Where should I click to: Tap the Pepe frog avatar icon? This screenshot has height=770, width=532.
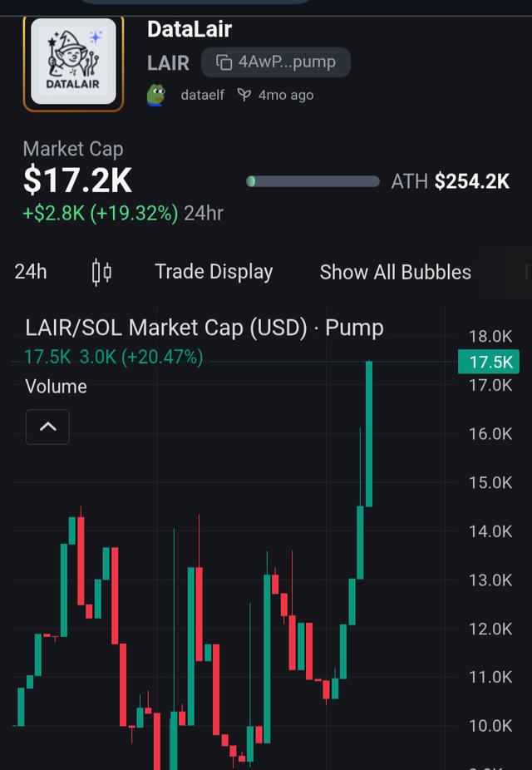tap(157, 95)
